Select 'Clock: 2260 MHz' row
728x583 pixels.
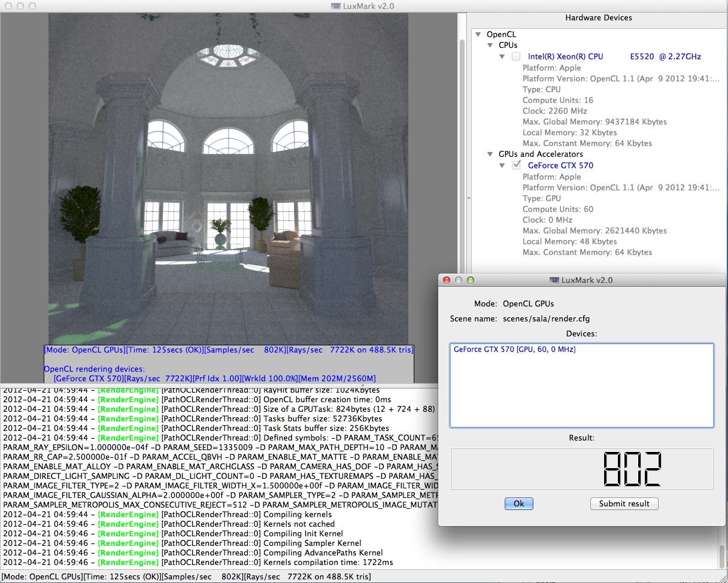(x=555, y=111)
